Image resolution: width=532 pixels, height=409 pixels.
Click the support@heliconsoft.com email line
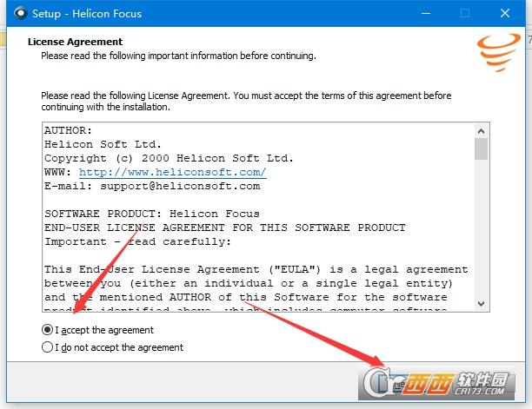pyautogui.click(x=152, y=186)
